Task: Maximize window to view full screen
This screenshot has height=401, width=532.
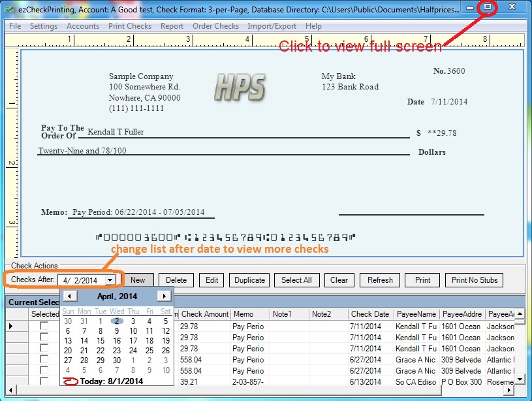Action: 487,7
